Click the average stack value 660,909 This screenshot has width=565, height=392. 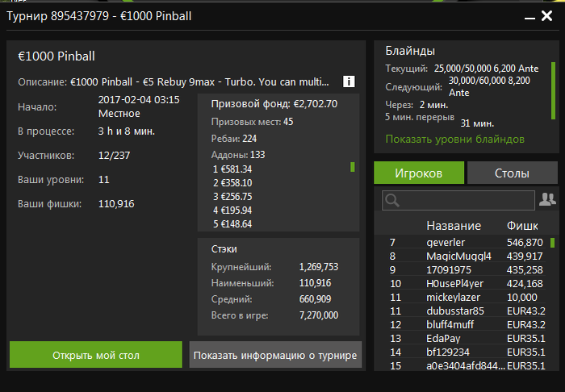tap(315, 298)
